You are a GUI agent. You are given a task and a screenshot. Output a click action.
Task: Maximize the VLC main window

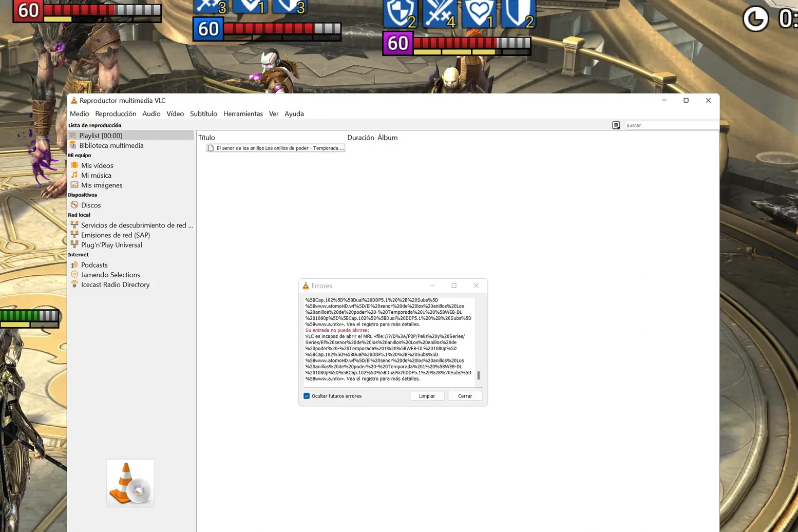(686, 100)
